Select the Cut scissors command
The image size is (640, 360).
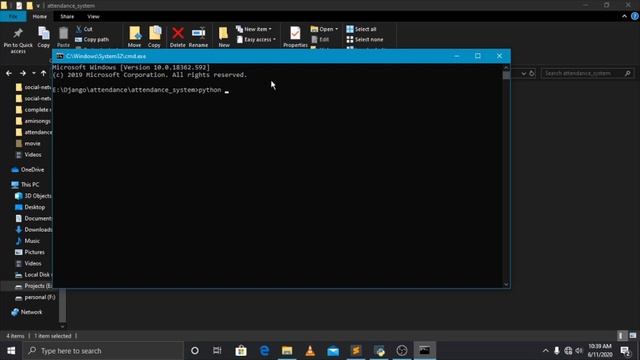(x=84, y=29)
